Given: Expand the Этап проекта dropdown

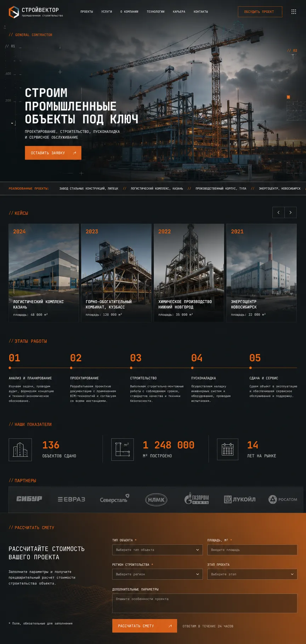Looking at the screenshot, I should (x=252, y=574).
